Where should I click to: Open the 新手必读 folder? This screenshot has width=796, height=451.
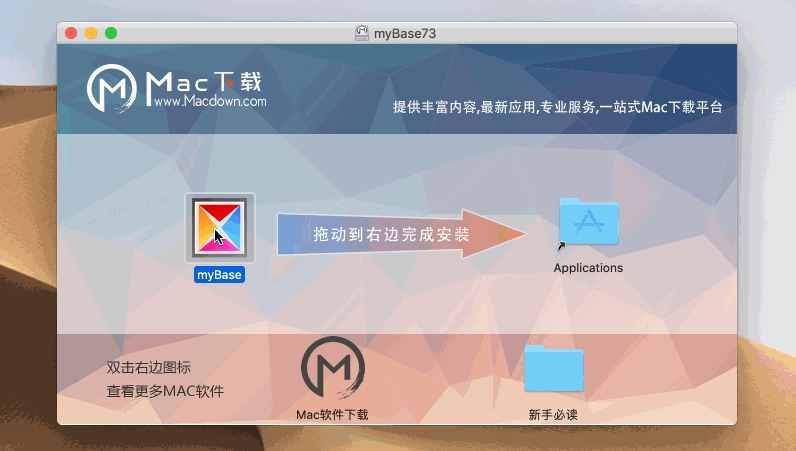[x=554, y=369]
